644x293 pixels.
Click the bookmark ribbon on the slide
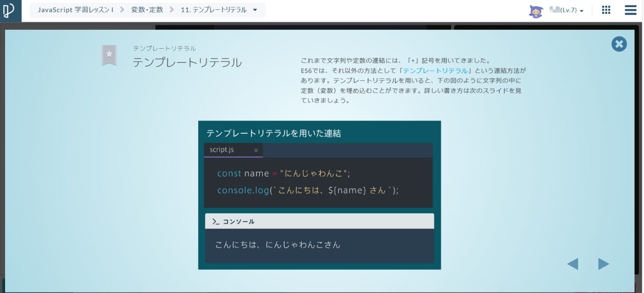tap(109, 54)
